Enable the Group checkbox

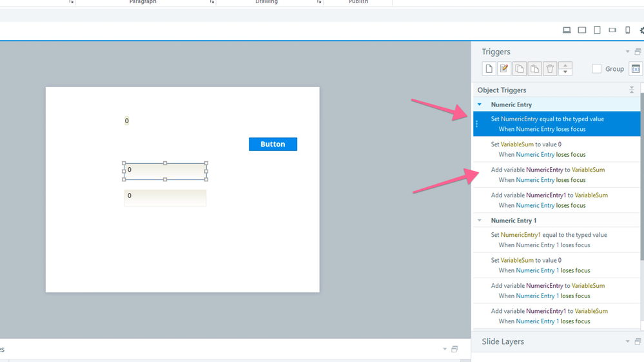coord(597,68)
